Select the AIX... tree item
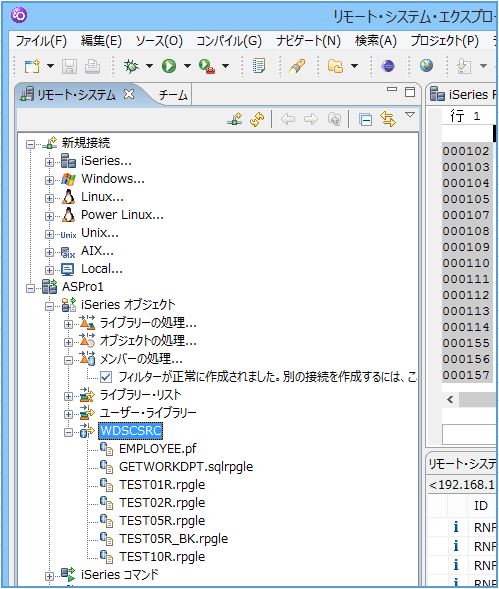The height and width of the screenshot is (589, 499). point(97,251)
